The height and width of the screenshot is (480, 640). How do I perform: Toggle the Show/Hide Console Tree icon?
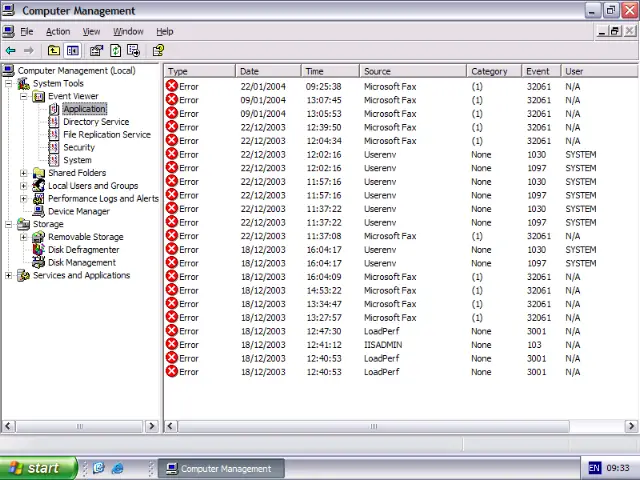[x=73, y=51]
